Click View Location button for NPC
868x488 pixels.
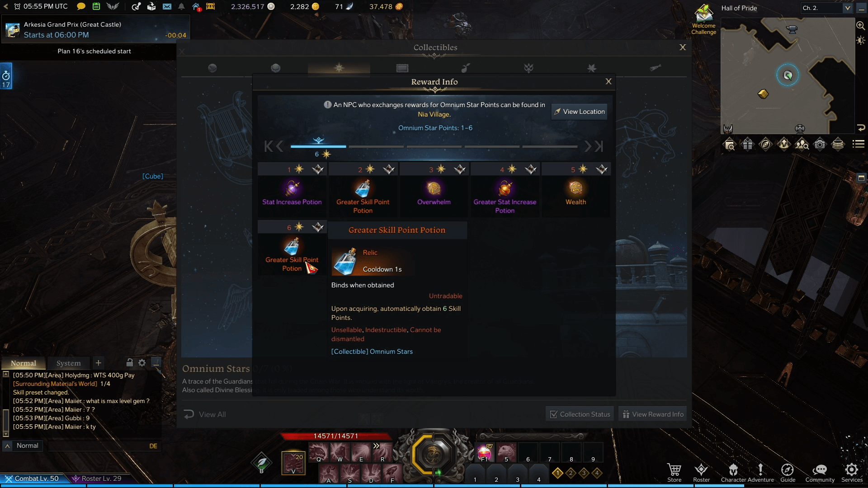tap(580, 112)
